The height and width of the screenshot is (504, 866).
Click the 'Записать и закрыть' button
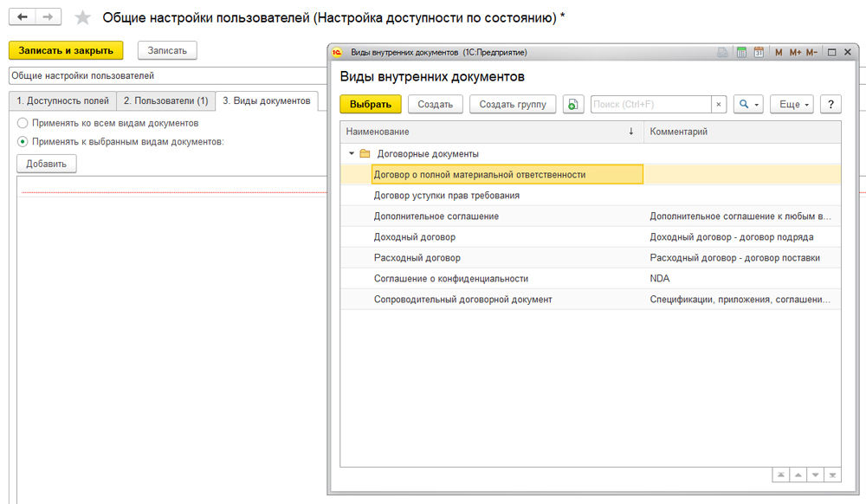(x=67, y=51)
